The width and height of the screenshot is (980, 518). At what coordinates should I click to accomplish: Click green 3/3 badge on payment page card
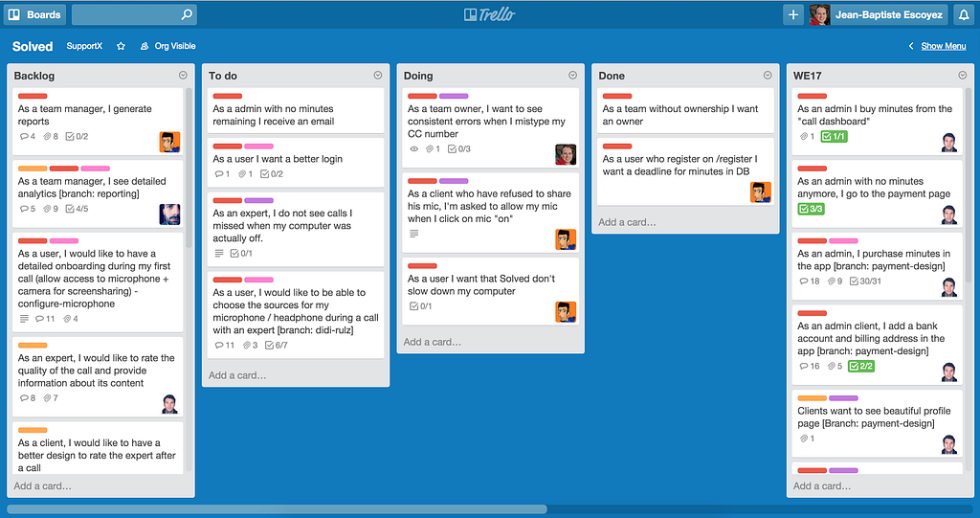click(812, 209)
